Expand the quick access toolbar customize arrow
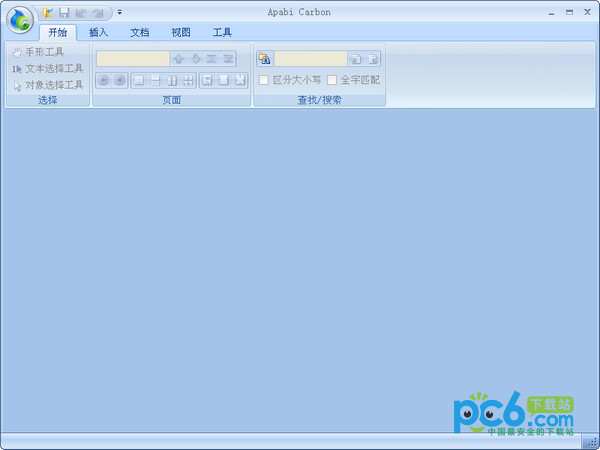 [x=120, y=13]
